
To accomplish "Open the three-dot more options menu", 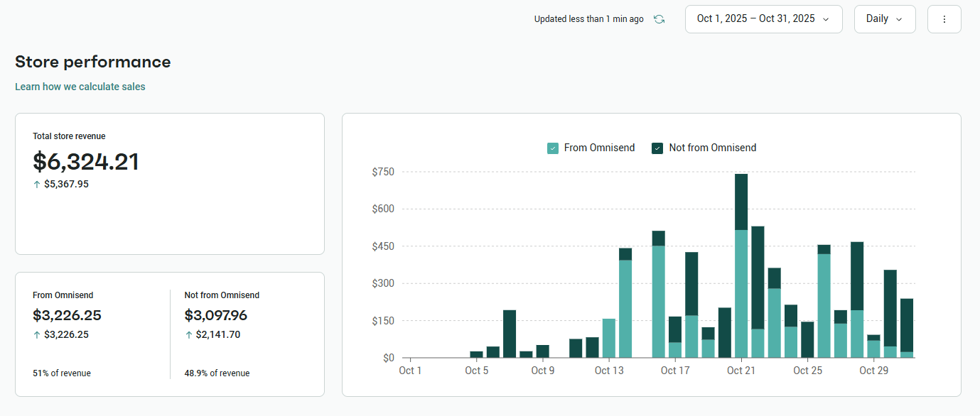I will [944, 19].
